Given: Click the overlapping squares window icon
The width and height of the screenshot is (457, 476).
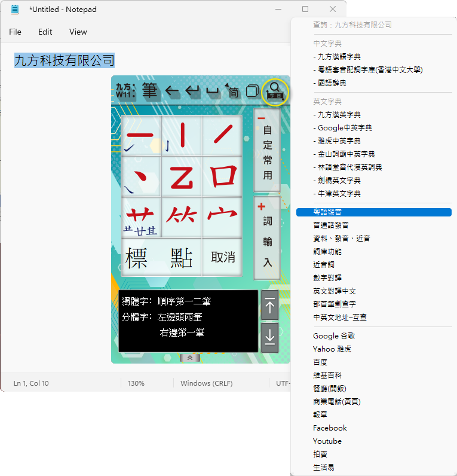Looking at the screenshot, I should click(252, 91).
